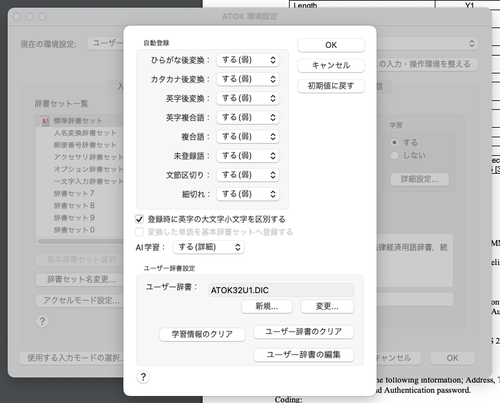Open the 文節区切り dropdown
The width and height of the screenshot is (500, 403).
point(248,175)
